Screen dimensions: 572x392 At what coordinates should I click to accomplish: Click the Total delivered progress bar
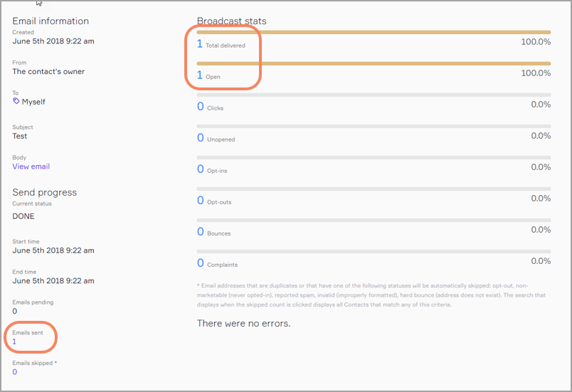[x=374, y=32]
